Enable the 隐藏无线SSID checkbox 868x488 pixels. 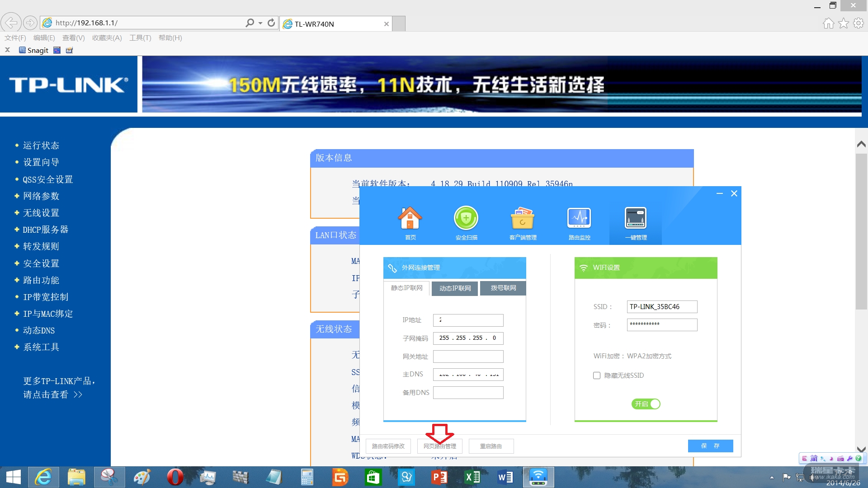[x=597, y=375]
